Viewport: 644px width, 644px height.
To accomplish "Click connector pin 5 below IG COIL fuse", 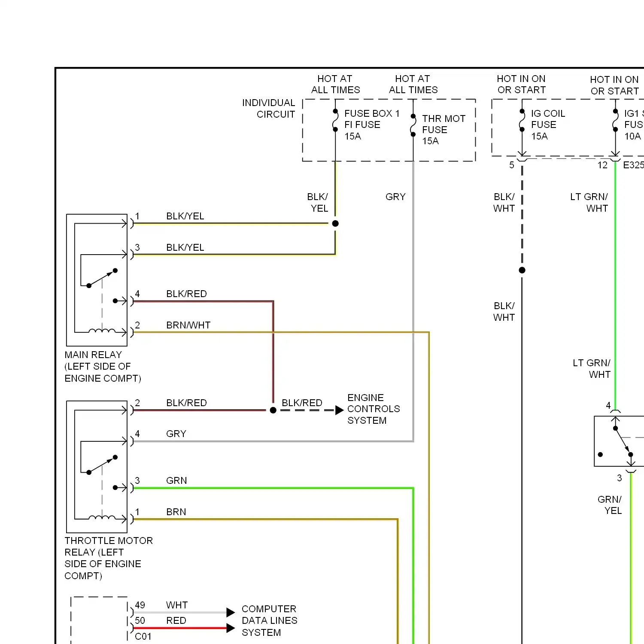I will 511,165.
